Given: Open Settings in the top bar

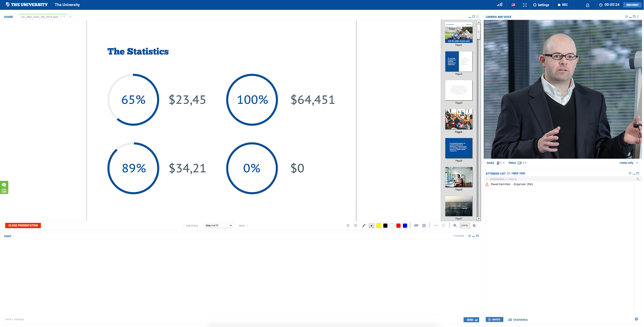Looking at the screenshot, I should pos(541,5).
